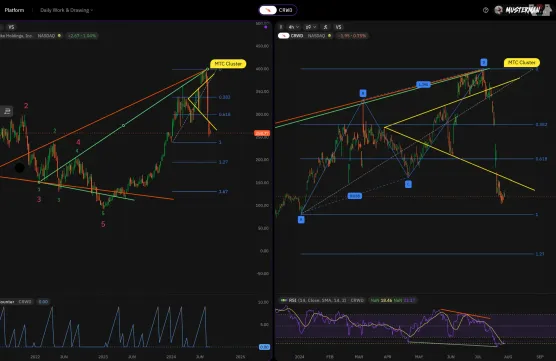Viewport: 556px width, 361px height.
Task: Select the CRWD symbol pill at top center
Action: pyautogui.click(x=277, y=10)
